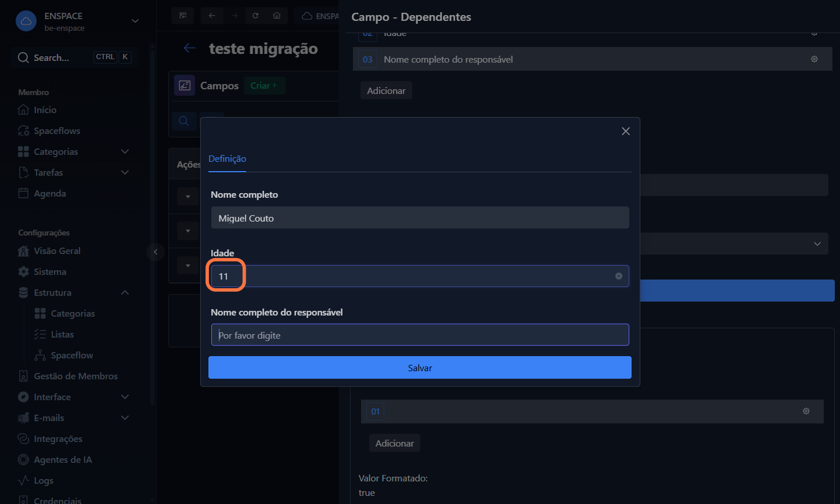Viewport: 840px width, 504px height.
Task: Open Spaceflow under Estrutura
Action: click(72, 356)
